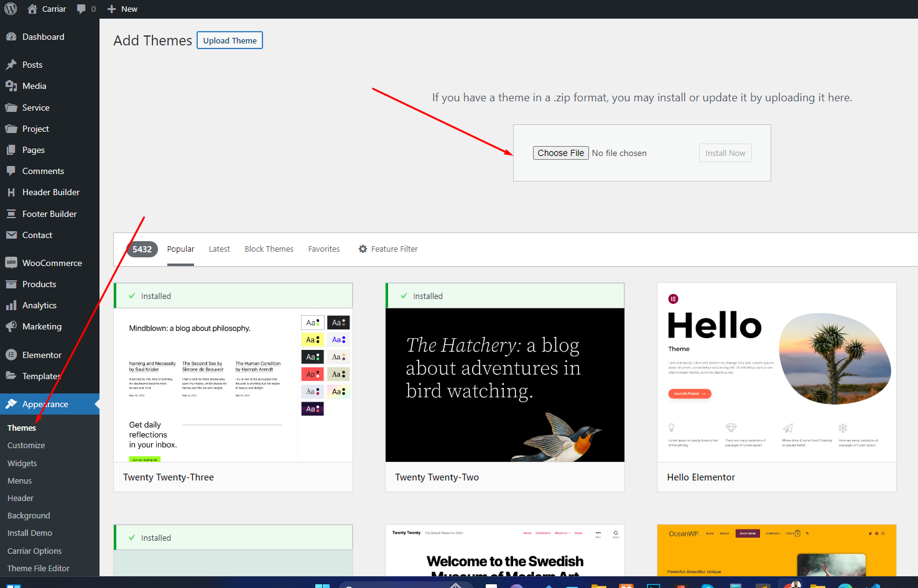Click the Posts pushpin icon
The height and width of the screenshot is (588, 918).
click(x=11, y=65)
